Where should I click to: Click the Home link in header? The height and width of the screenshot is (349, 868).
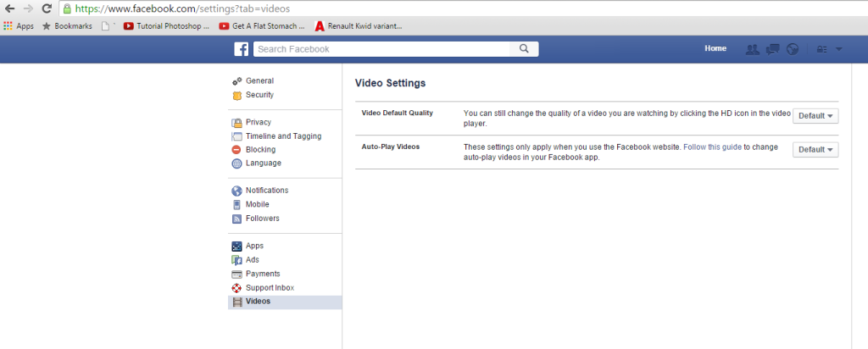715,49
